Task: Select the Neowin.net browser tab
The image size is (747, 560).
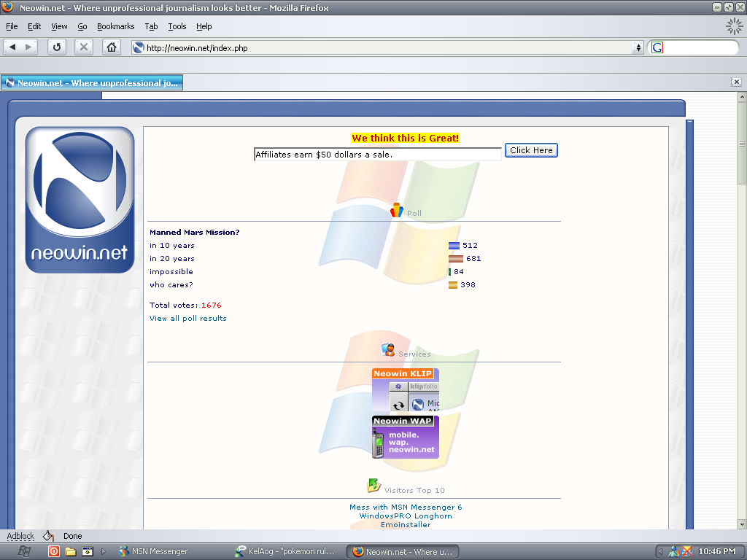Action: pyautogui.click(x=92, y=83)
